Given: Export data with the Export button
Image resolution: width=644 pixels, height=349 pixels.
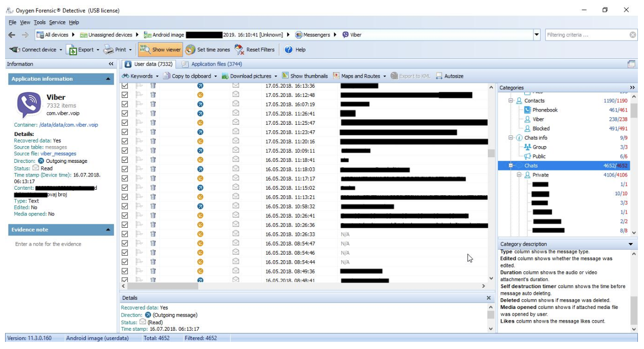Looking at the screenshot, I should [x=82, y=50].
